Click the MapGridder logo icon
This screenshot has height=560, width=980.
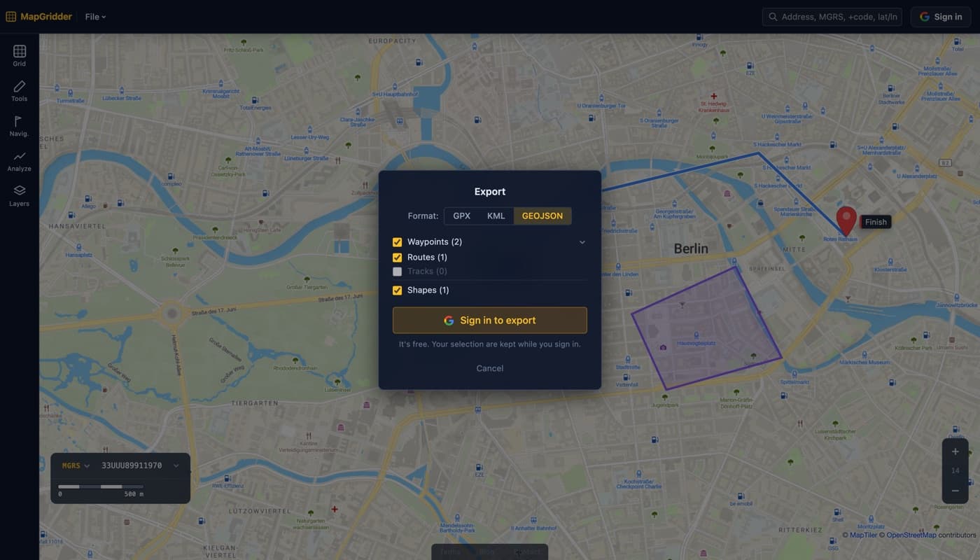tap(11, 17)
